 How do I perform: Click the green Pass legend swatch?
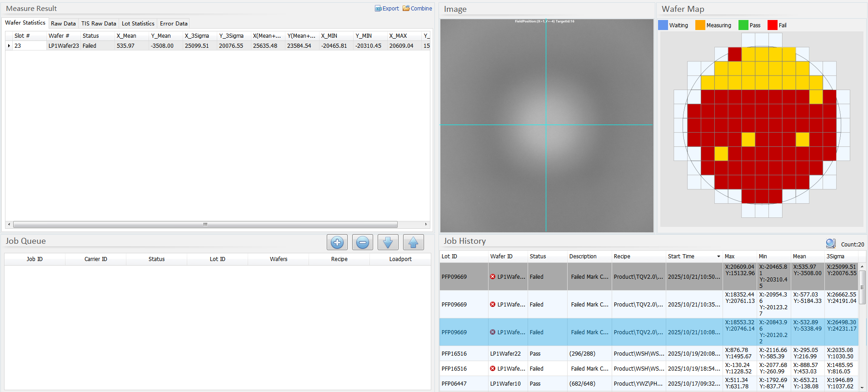(743, 25)
